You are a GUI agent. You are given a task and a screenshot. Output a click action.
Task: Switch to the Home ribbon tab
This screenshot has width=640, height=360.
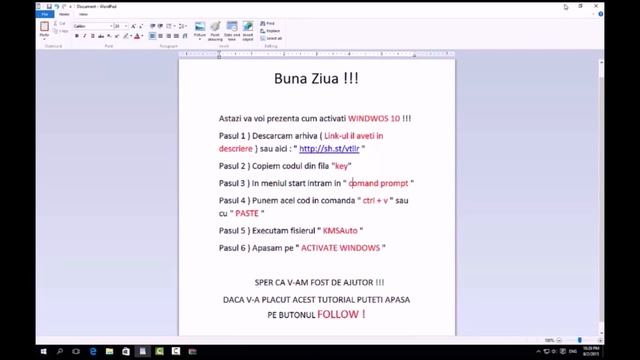pos(64,14)
